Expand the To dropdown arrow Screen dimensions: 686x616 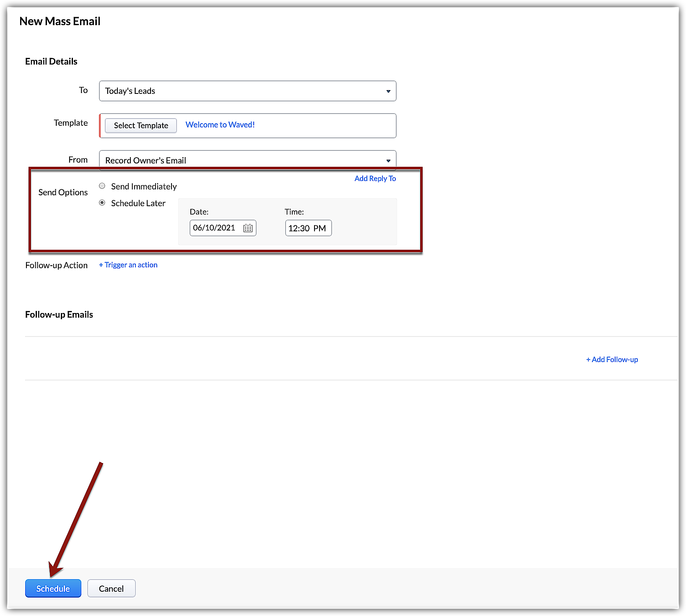coord(388,91)
